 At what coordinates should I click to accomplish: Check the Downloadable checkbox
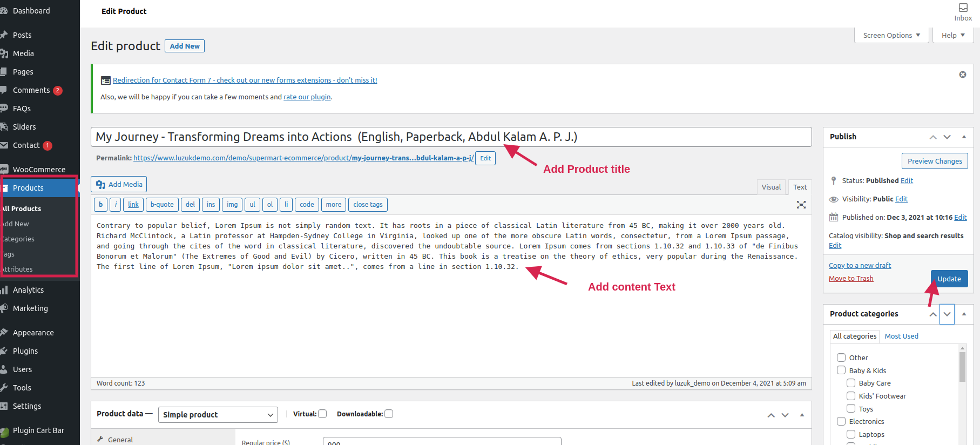tap(389, 414)
